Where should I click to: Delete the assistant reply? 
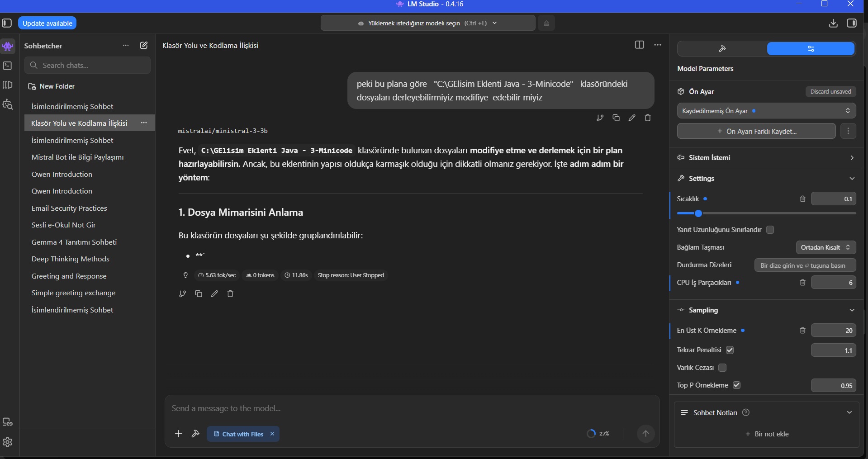pos(230,293)
